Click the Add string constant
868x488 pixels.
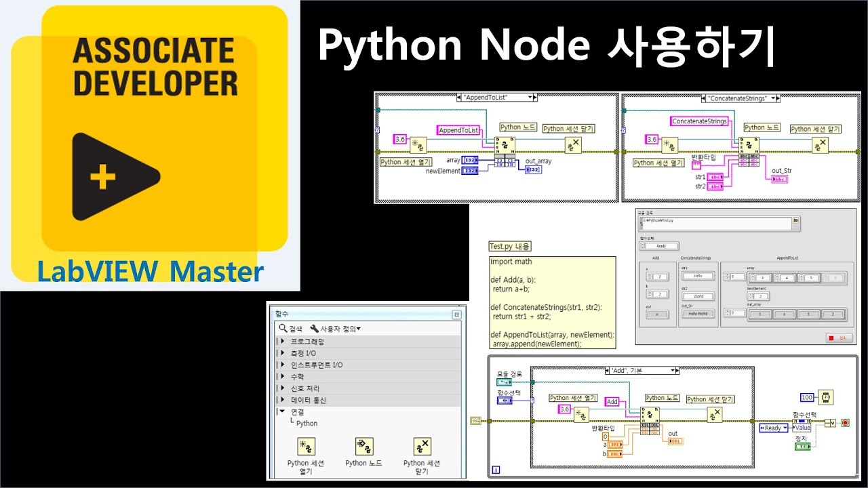612,401
